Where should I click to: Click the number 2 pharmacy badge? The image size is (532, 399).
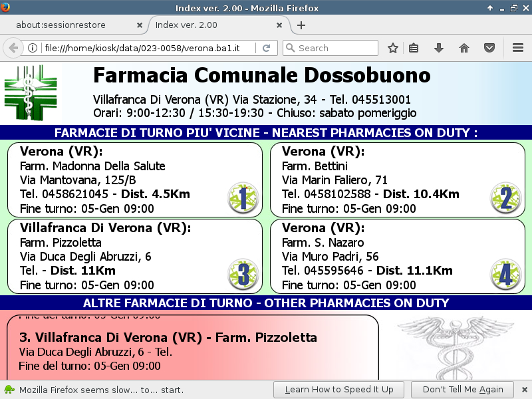(x=505, y=198)
